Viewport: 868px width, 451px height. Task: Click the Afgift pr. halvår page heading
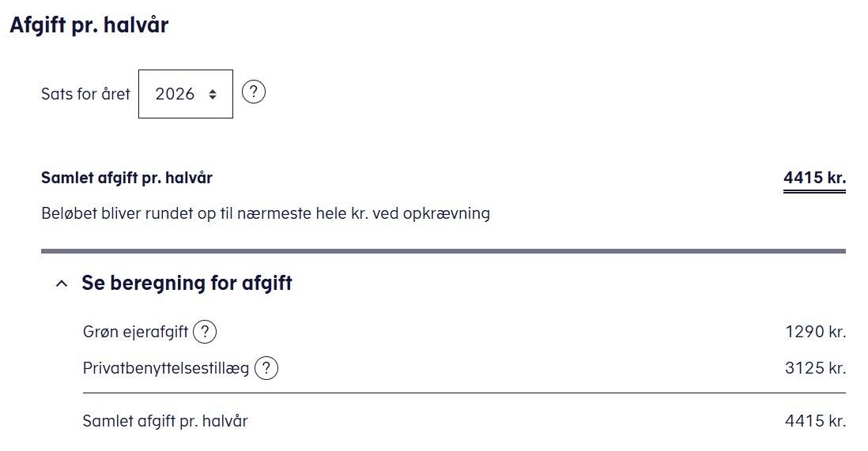(89, 25)
